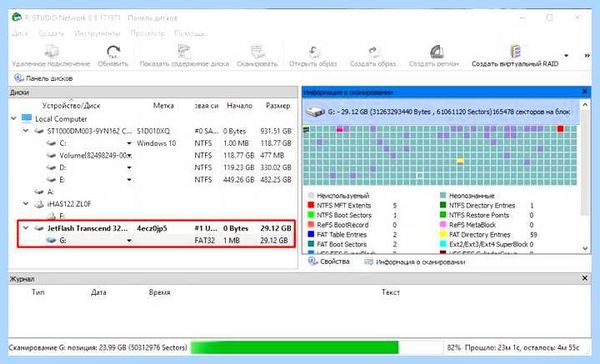Click the red block in scan map
600x364 pixels.
tap(561, 129)
